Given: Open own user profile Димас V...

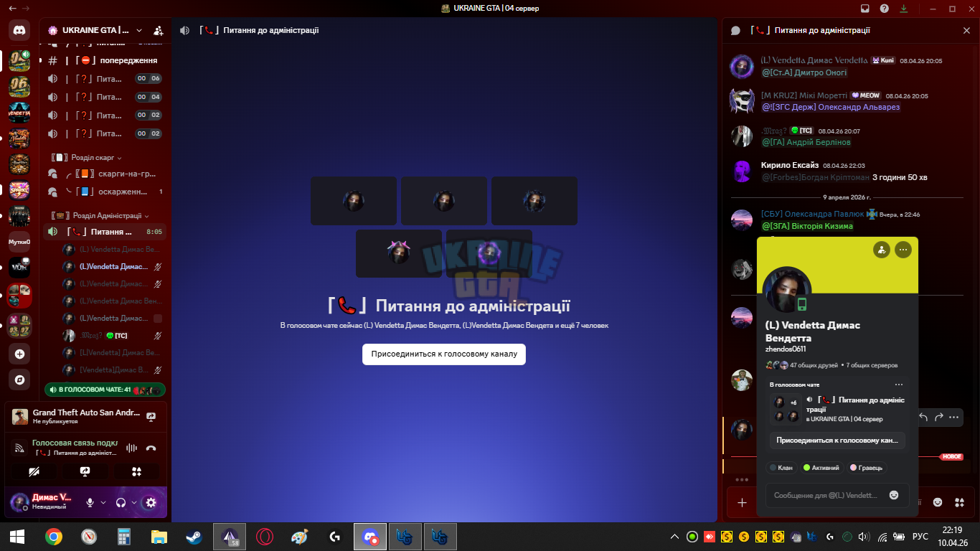Looking at the screenshot, I should (x=43, y=501).
